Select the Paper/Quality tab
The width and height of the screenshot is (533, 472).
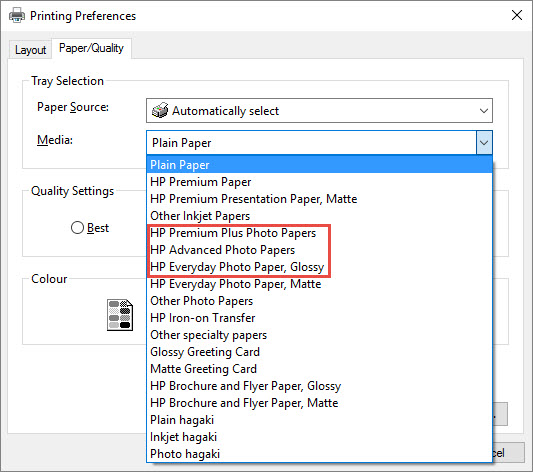pyautogui.click(x=91, y=48)
